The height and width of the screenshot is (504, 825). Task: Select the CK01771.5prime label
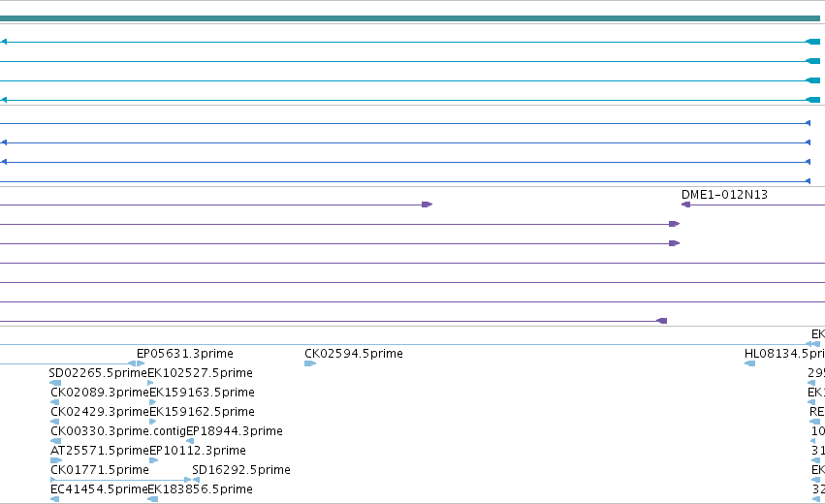[x=100, y=470]
